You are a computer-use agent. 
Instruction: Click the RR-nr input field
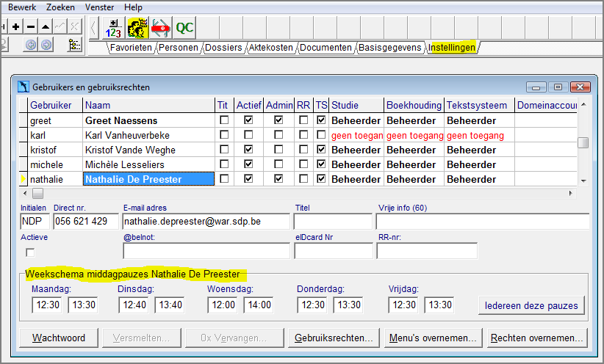click(x=427, y=251)
